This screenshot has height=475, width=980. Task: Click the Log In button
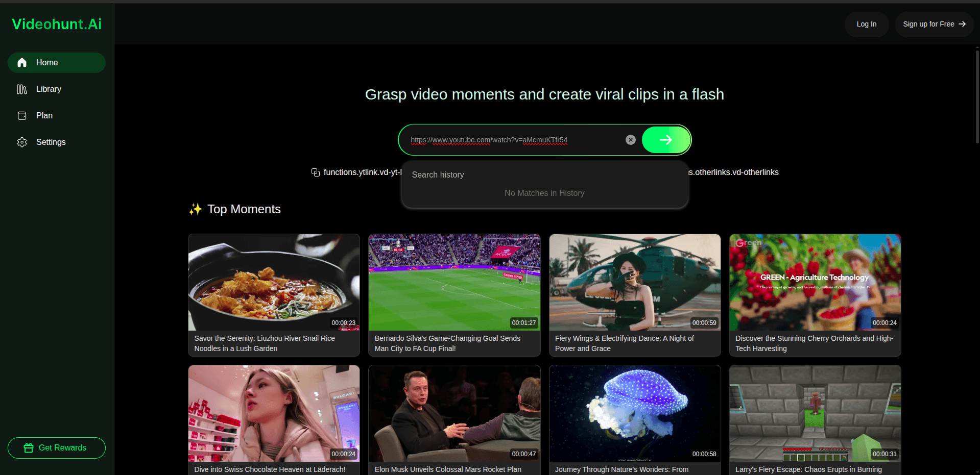click(x=867, y=24)
